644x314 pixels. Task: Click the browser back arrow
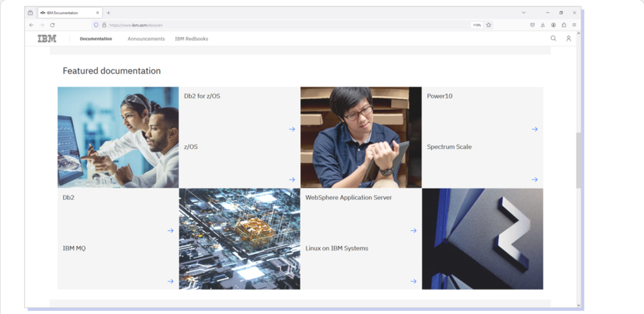coord(31,25)
